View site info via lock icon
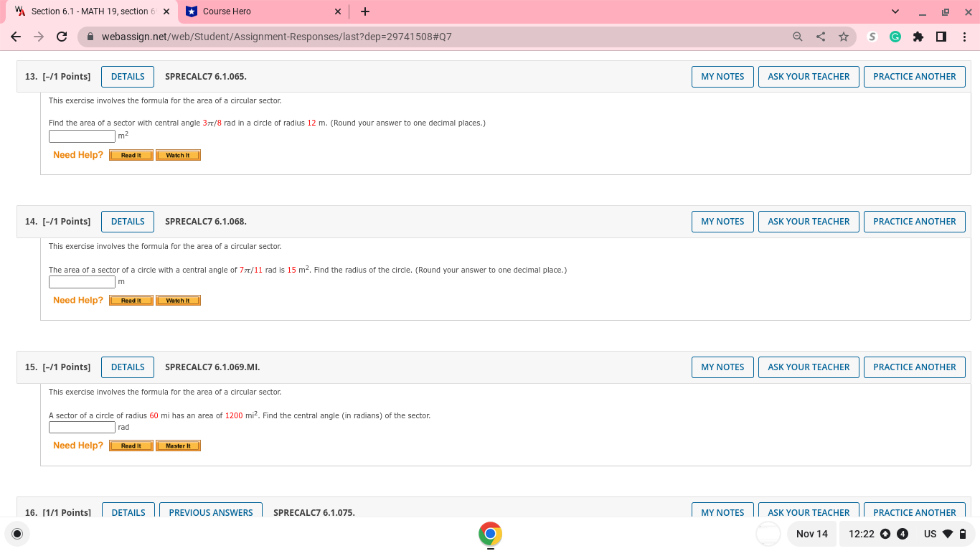This screenshot has height=551, width=980. coord(90,37)
